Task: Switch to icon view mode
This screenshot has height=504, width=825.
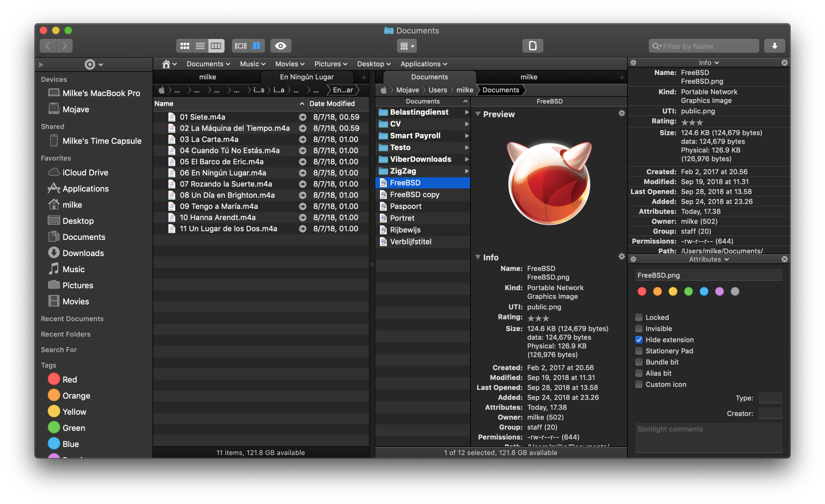Action: [184, 46]
